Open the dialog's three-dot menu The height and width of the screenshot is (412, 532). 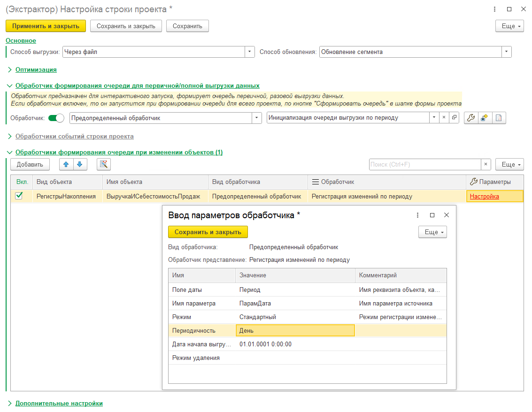coord(417,215)
